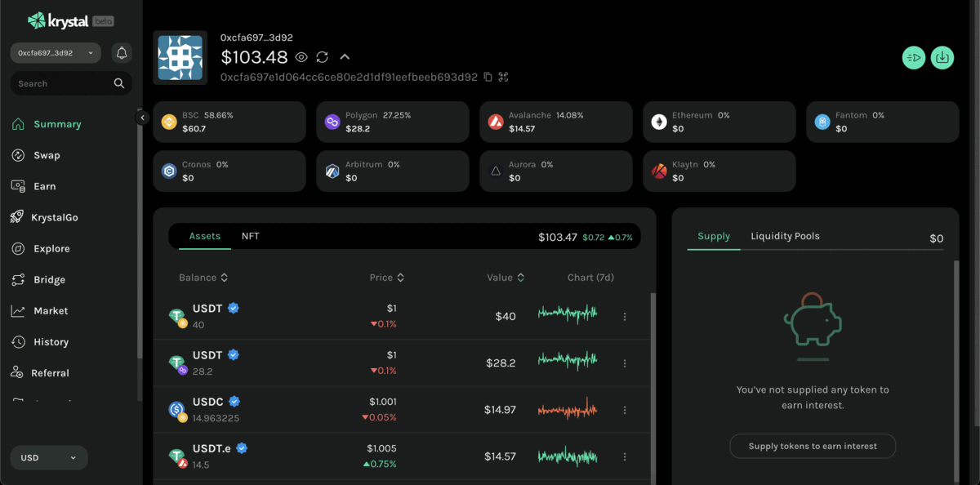Collapse the sidebar with chevron button

tap(142, 118)
